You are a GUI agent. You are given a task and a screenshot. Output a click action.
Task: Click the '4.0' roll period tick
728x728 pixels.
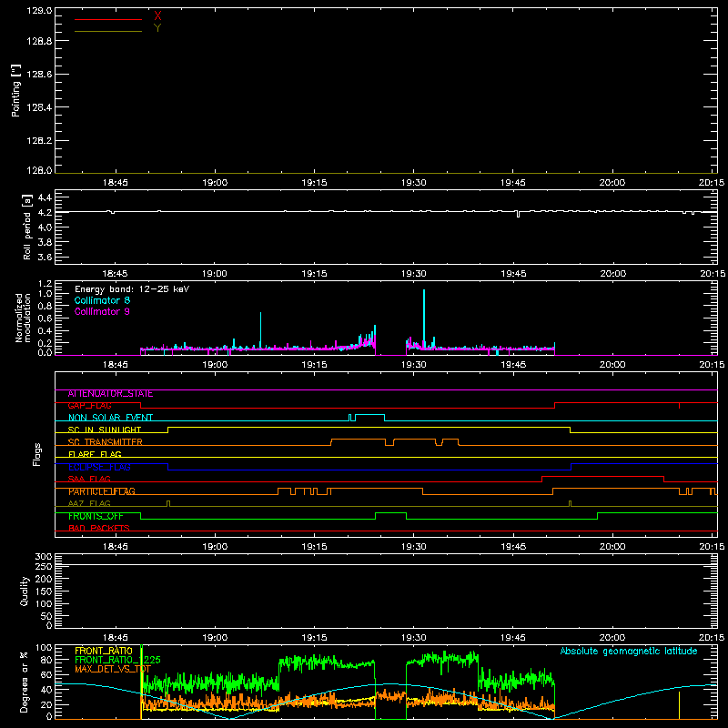click(x=45, y=227)
